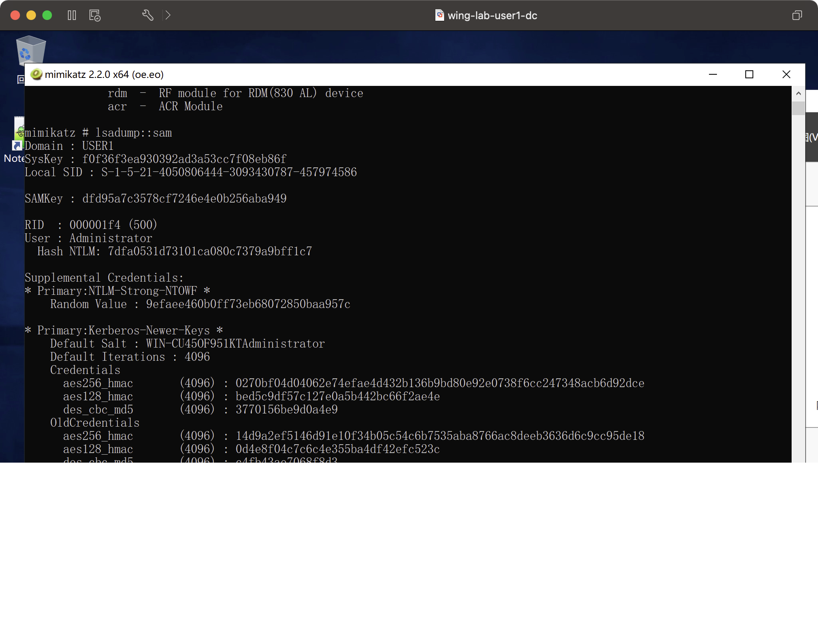Viewport: 818px width, 644px height.
Task: Click the SysKey value f0f36f3ea930392a...
Action: (x=185, y=159)
